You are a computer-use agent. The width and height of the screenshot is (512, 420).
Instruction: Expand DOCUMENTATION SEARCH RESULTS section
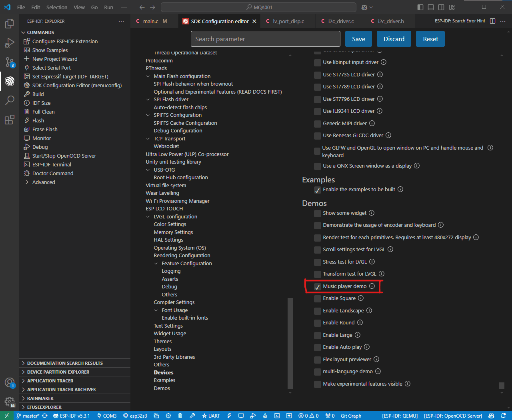pyautogui.click(x=65, y=363)
